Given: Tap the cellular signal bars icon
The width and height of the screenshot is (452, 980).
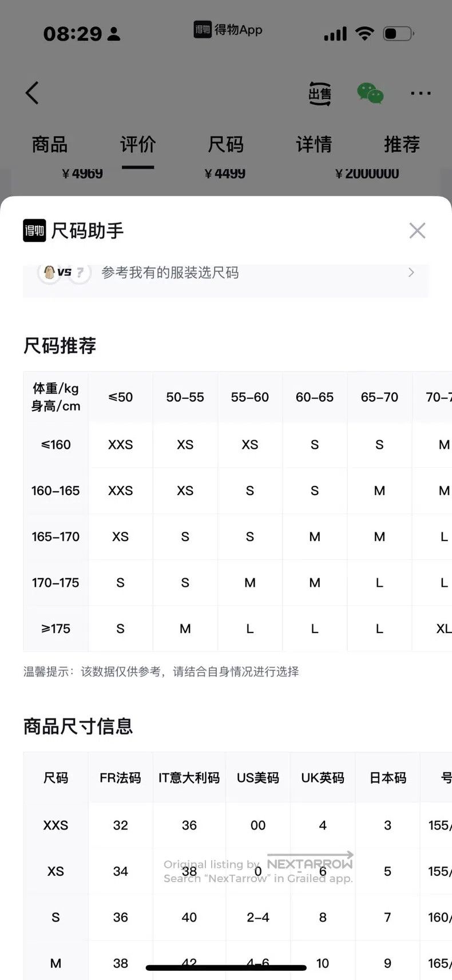Looking at the screenshot, I should (335, 34).
